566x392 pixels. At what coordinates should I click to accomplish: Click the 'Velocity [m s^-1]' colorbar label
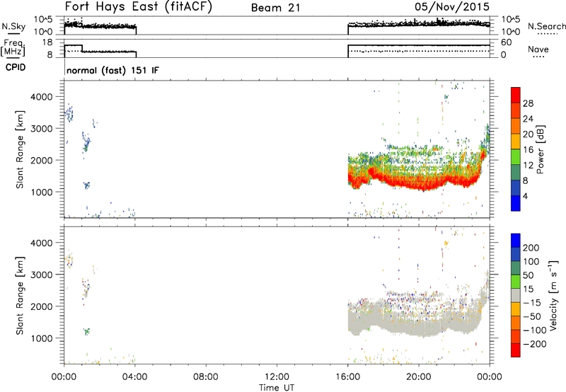pyautogui.click(x=553, y=295)
